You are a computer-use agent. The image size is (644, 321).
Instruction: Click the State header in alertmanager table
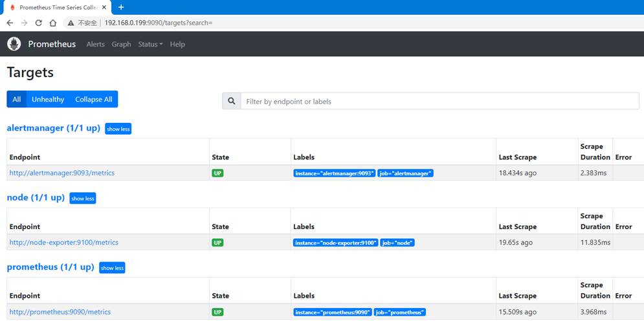pos(221,157)
